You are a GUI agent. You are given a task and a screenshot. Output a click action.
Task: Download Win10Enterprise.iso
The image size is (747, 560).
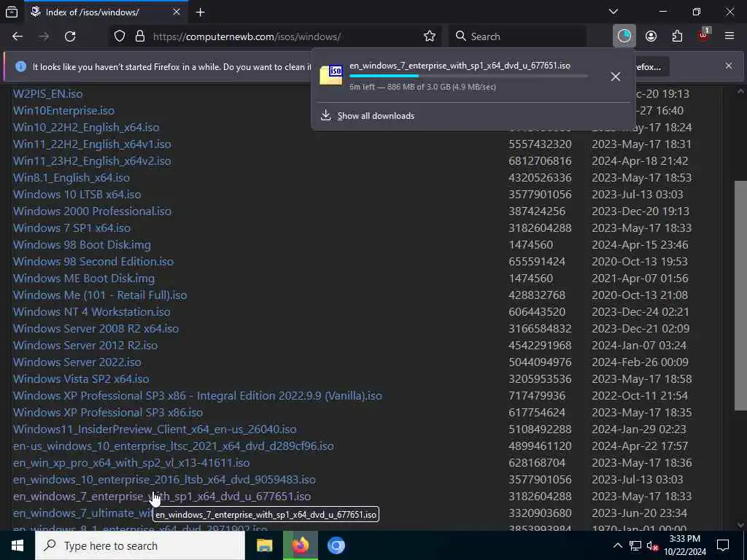(x=64, y=111)
